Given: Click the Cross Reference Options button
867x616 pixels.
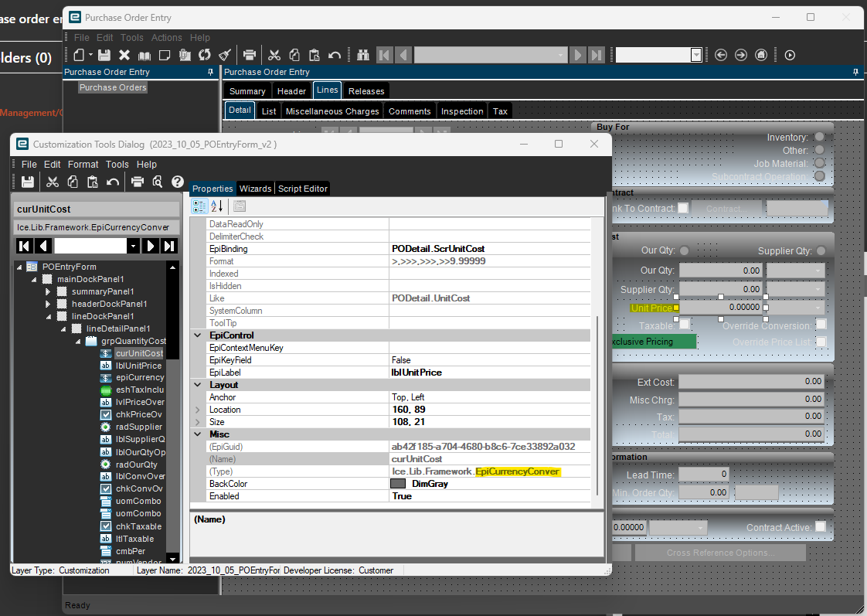Looking at the screenshot, I should (719, 553).
